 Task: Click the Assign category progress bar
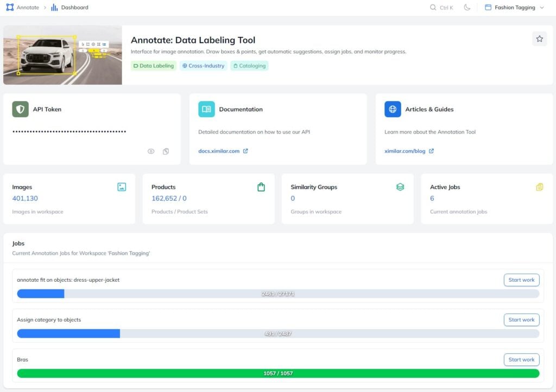pos(278,333)
